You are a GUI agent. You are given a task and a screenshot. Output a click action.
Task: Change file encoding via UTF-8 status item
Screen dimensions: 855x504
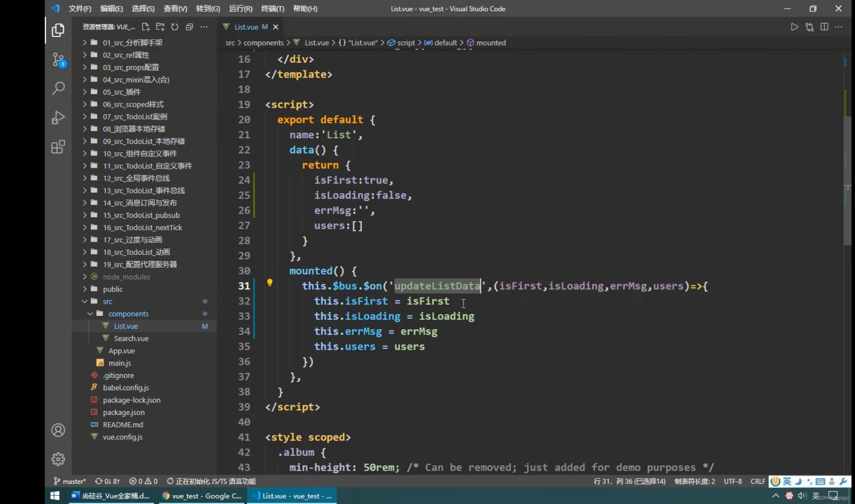pyautogui.click(x=733, y=481)
